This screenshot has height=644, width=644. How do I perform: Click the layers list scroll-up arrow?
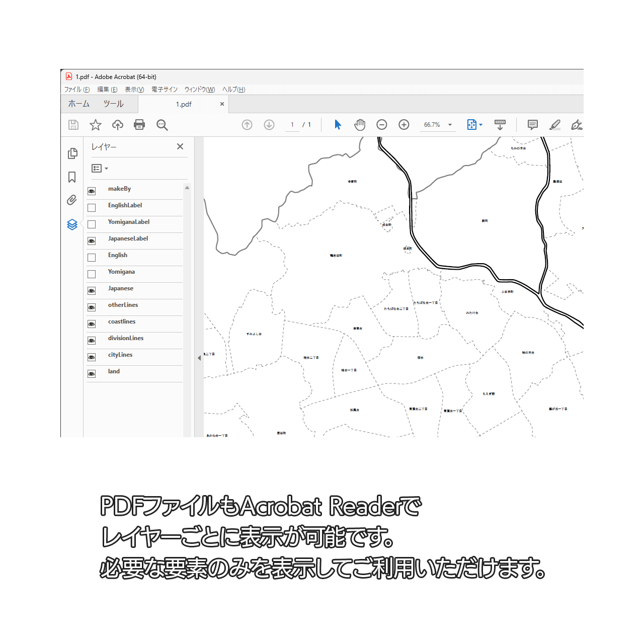tap(187, 188)
